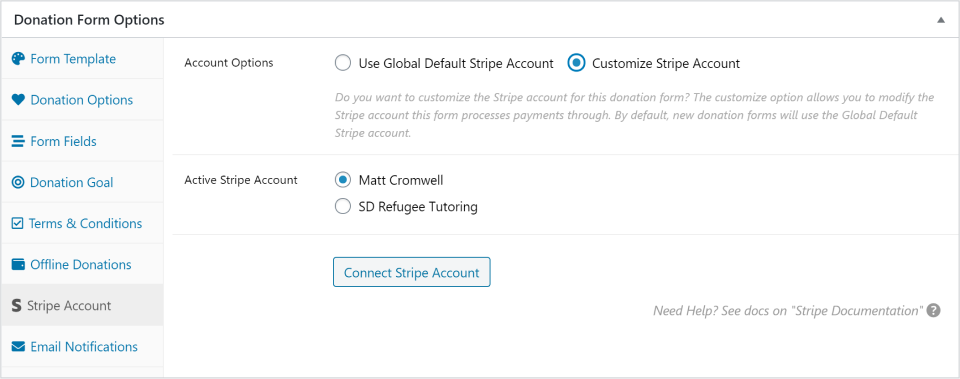Go to Donation Goal tab

pyautogui.click(x=82, y=182)
